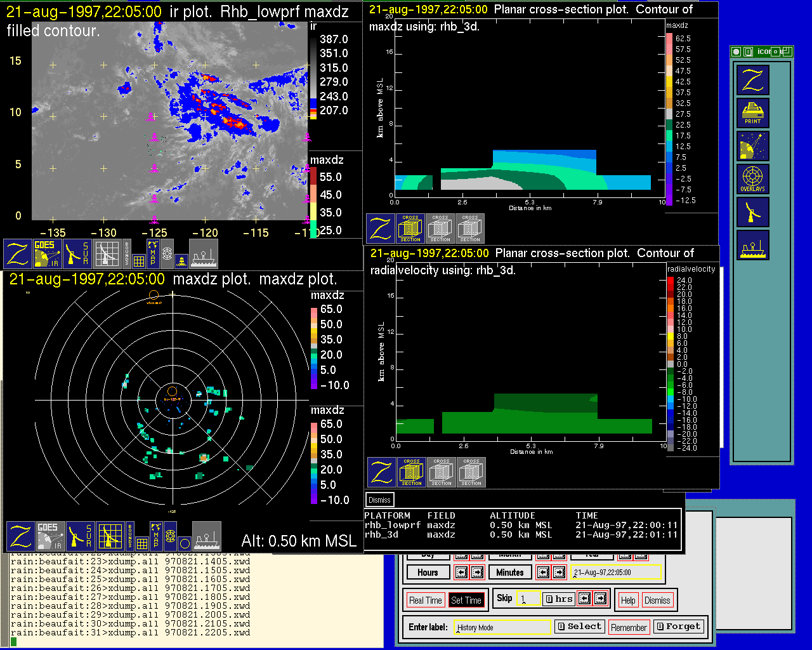This screenshot has width=812, height=650.
Task: Step Hours forward with right arrow
Action: point(477,573)
